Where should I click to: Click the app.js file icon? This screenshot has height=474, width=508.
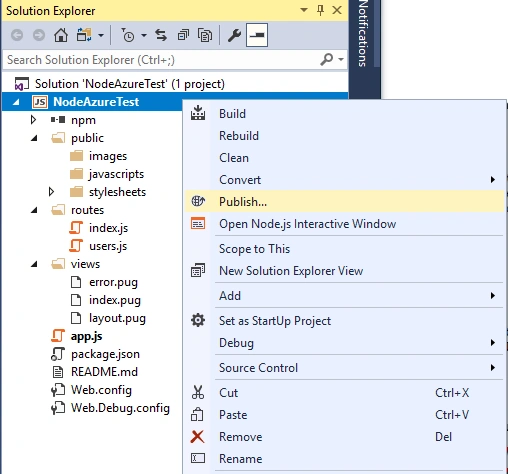pyautogui.click(x=58, y=336)
